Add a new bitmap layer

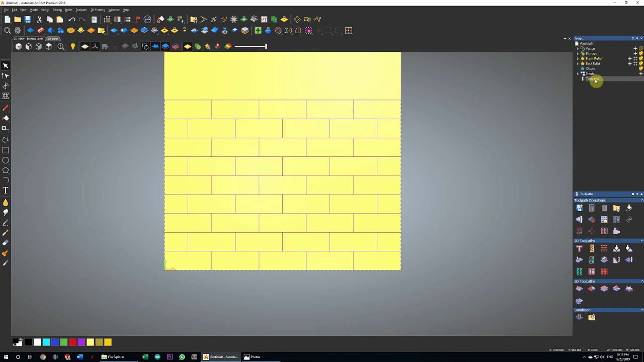635,53
